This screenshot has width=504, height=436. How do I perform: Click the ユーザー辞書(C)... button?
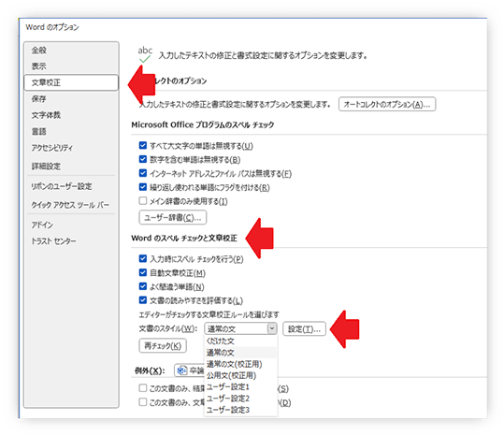(173, 218)
